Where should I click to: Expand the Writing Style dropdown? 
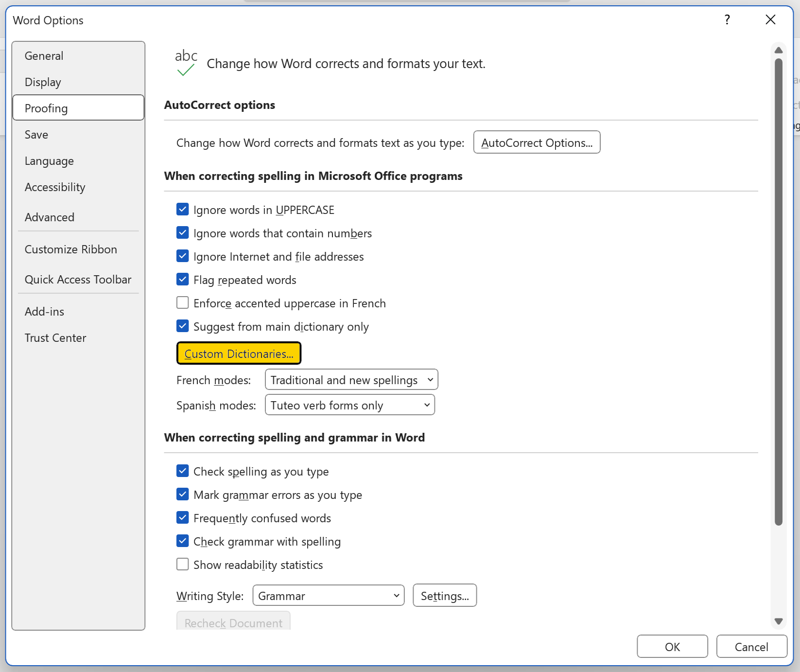click(329, 596)
